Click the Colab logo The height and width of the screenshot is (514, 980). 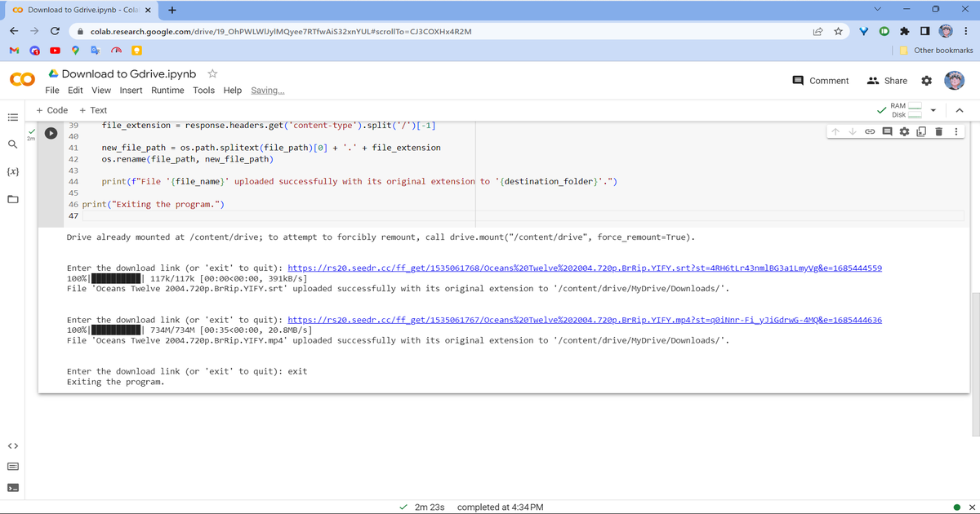(x=21, y=81)
